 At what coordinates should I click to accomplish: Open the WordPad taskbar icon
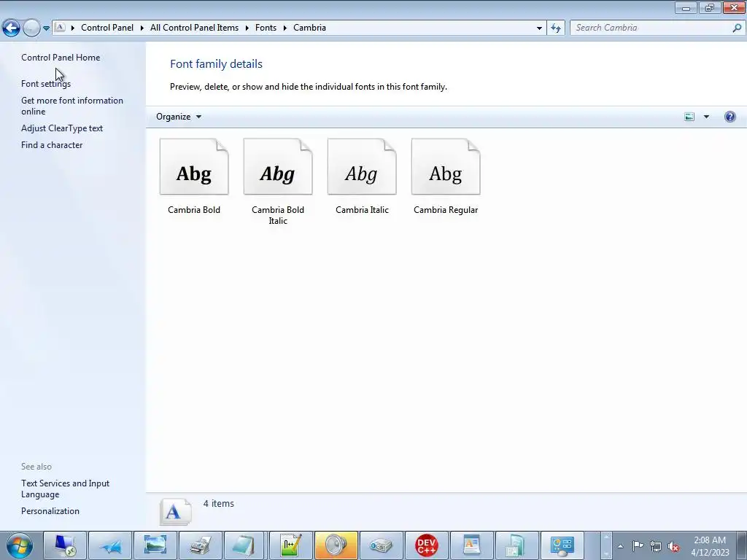click(x=472, y=545)
